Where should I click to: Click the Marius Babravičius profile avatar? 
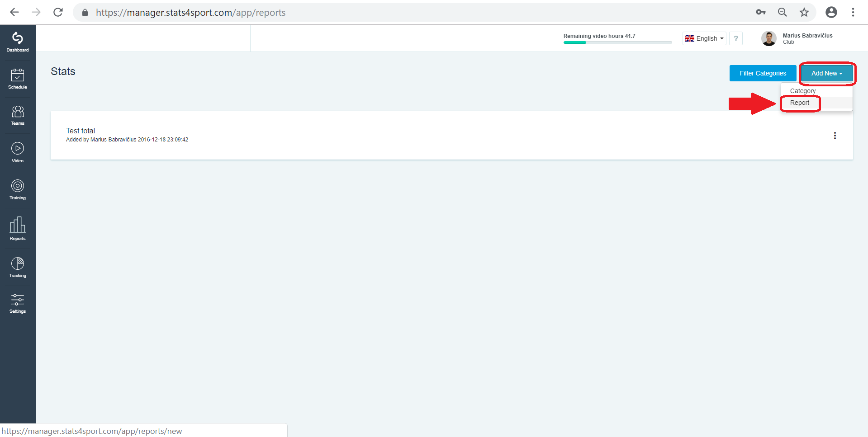[x=769, y=38]
